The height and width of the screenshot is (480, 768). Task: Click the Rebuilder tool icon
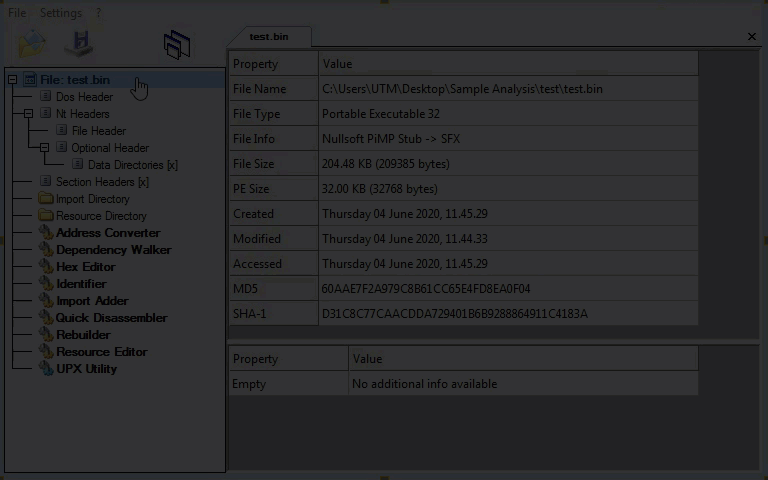tap(46, 335)
